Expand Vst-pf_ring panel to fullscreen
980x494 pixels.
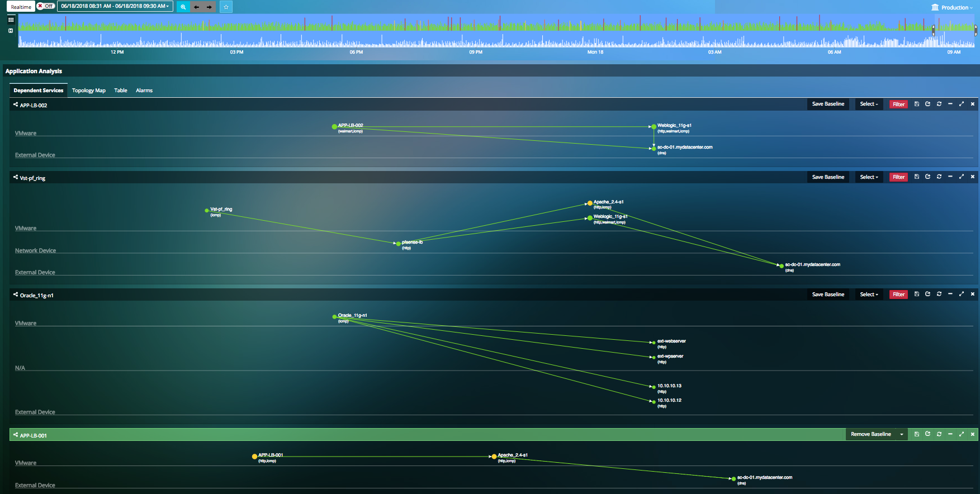coord(962,177)
